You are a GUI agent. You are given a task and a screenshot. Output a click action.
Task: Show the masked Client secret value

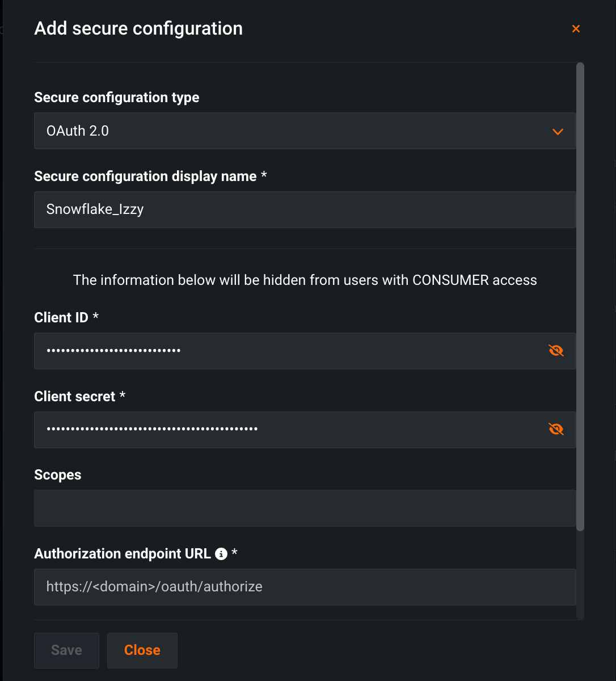[x=556, y=430]
